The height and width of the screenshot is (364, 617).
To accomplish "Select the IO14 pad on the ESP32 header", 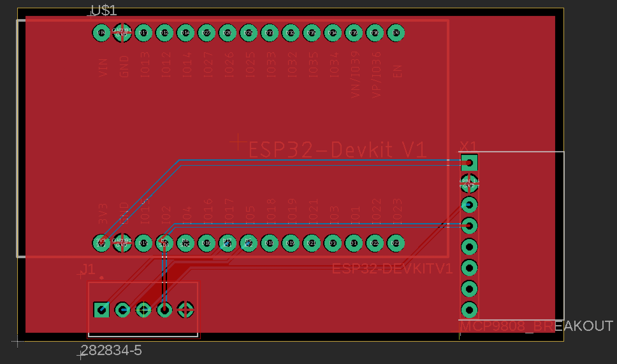I will 185,33.
